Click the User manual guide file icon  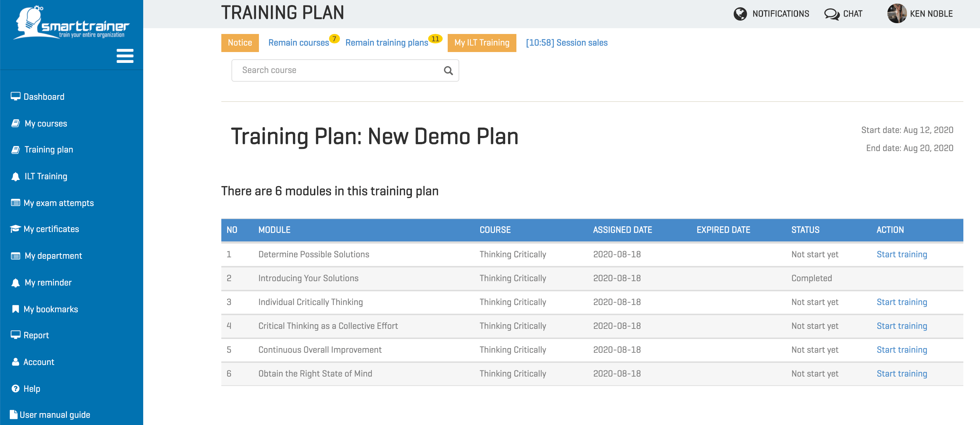click(14, 414)
